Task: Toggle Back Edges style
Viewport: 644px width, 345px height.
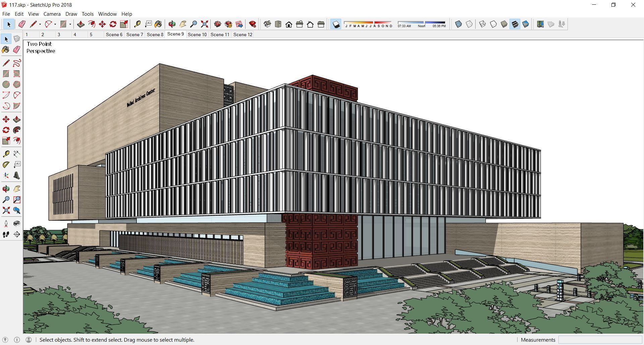Action: (469, 24)
